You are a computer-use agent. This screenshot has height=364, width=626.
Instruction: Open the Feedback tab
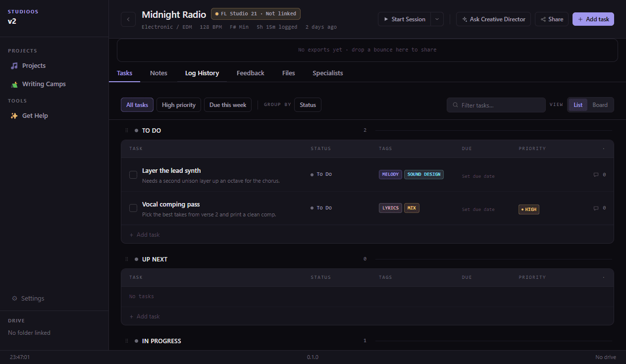pyautogui.click(x=251, y=73)
